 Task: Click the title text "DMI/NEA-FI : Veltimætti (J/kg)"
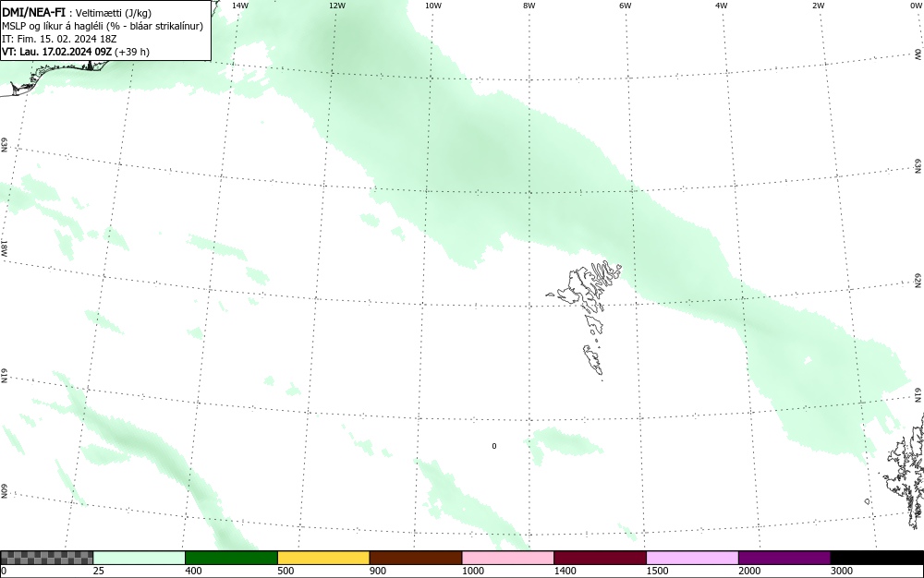(77, 13)
